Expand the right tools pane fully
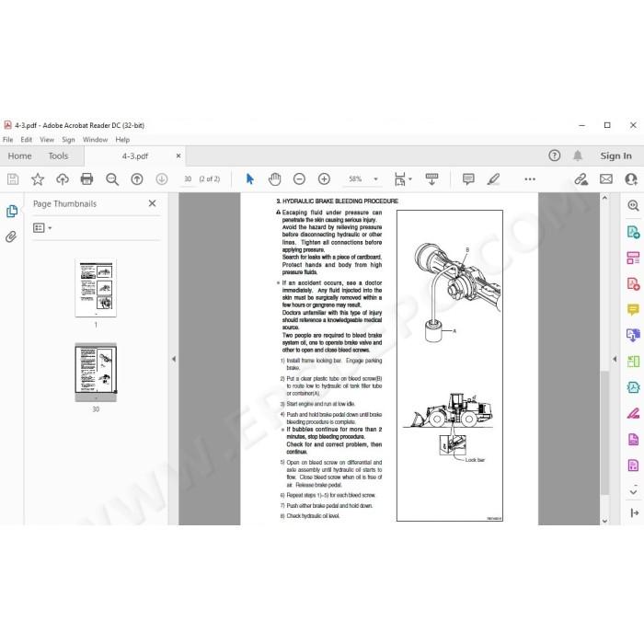This screenshot has height=644, width=644. click(x=634, y=512)
